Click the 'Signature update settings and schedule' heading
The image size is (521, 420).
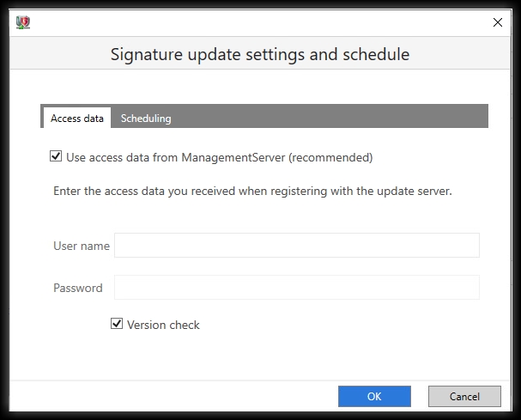click(260, 54)
